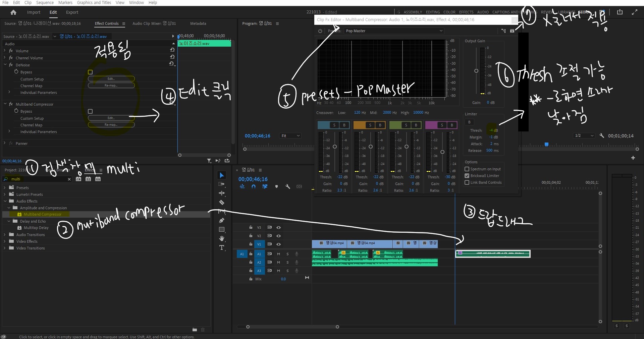Toggle full screen video icon
This screenshot has width=644, height=339.
pyautogui.click(x=634, y=12)
